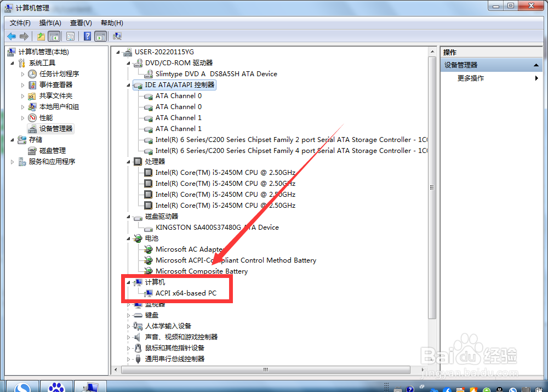Collapse the 系统工具 tree node
The image size is (548, 392).
tap(12, 63)
